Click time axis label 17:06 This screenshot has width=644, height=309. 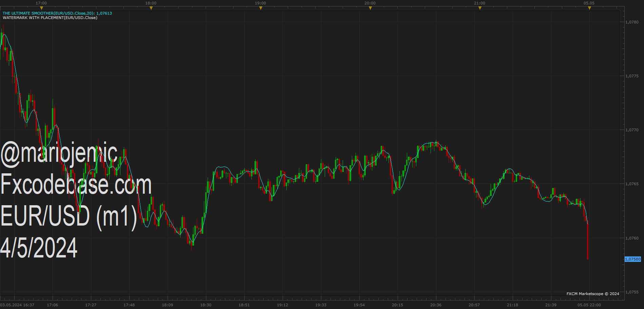coord(52,305)
